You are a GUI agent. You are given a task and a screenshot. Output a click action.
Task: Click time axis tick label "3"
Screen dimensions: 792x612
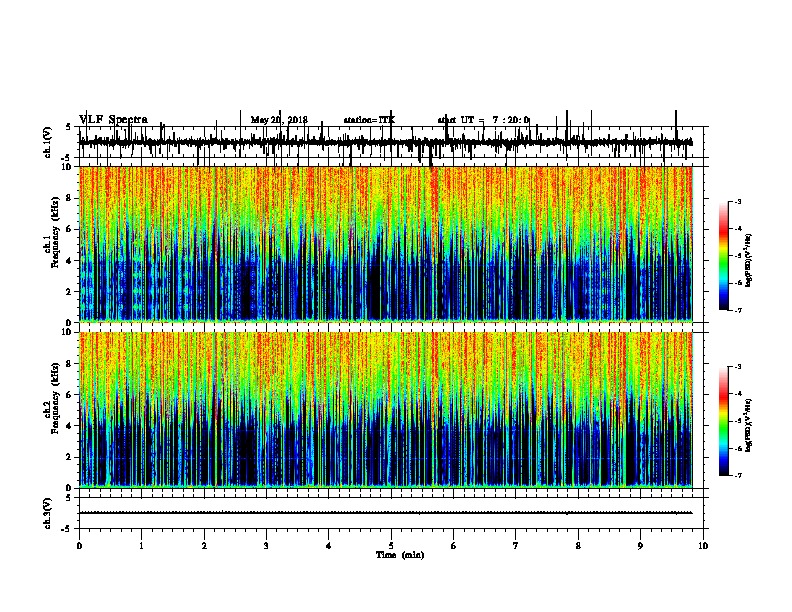coord(266,546)
